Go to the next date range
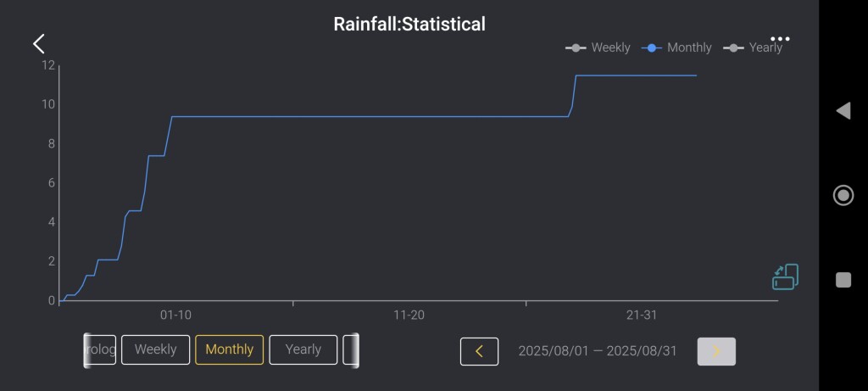Viewport: 868px width, 391px height. [716, 351]
